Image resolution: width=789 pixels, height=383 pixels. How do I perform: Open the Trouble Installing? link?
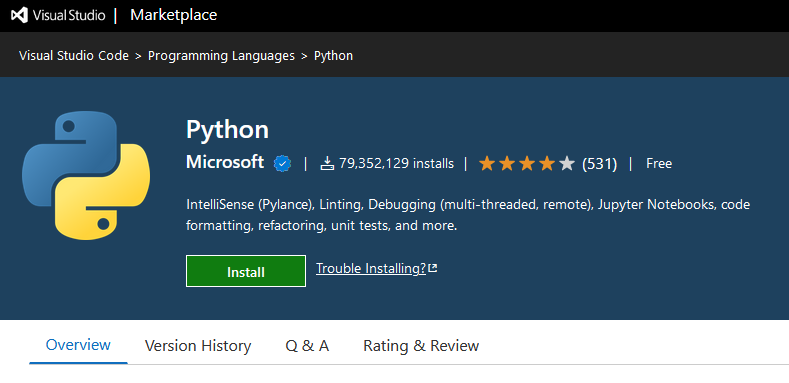tap(371, 269)
